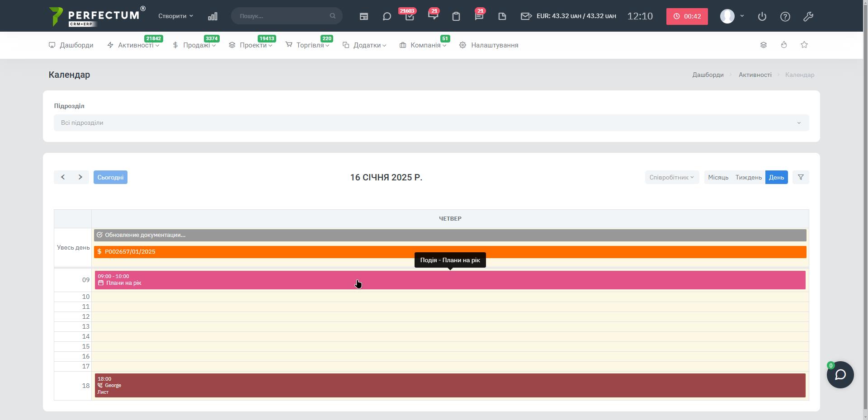Click the red 00:42 timer button
Screen dimensions: 868x420
click(687, 16)
